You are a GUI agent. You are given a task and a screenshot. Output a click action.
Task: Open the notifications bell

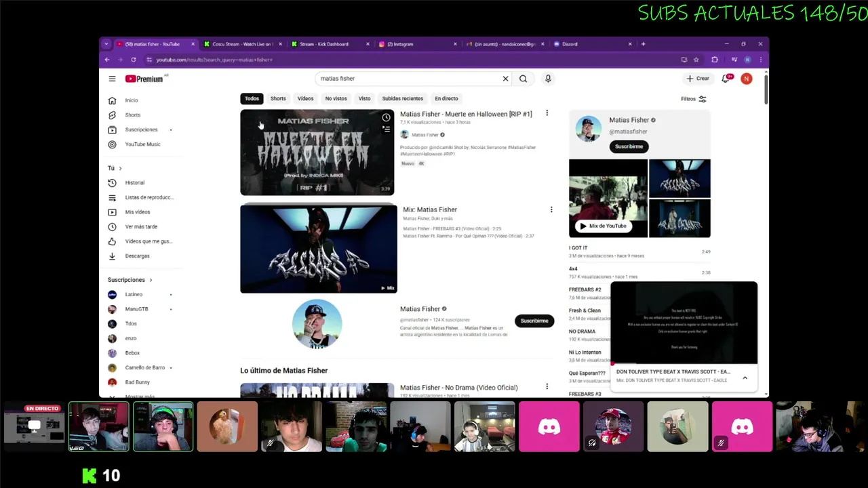726,79
